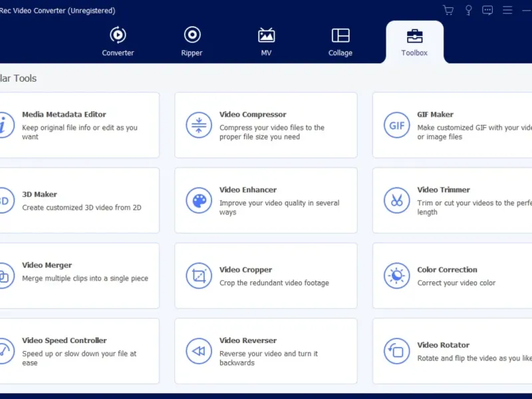The height and width of the screenshot is (399, 532).
Task: Click 'Keep original file info' description
Action: coord(80,132)
